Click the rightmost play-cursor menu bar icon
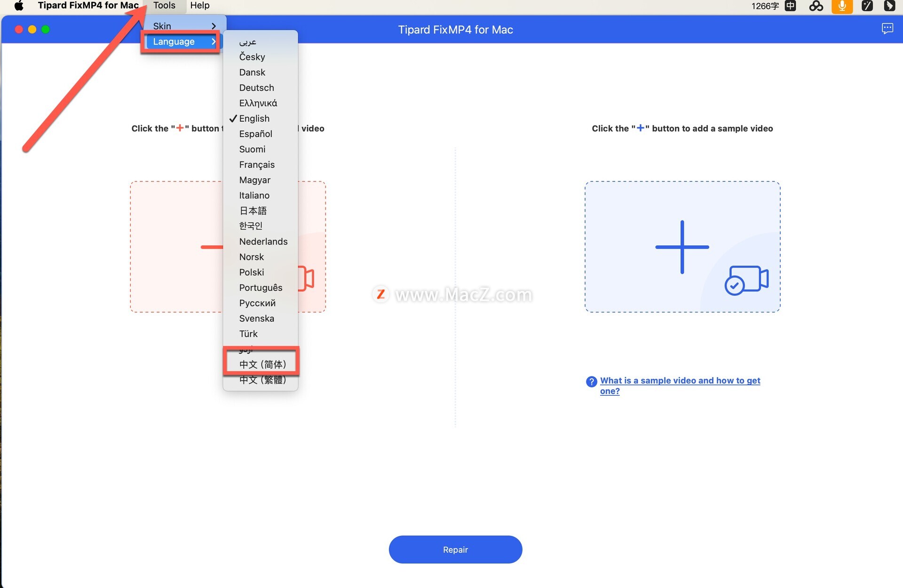Viewport: 903px width, 588px height. click(x=889, y=6)
